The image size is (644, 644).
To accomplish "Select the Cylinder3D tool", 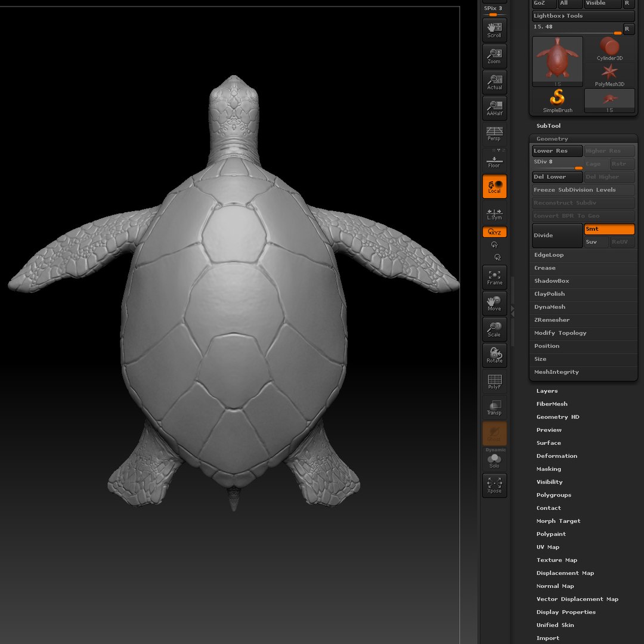I will [x=609, y=49].
